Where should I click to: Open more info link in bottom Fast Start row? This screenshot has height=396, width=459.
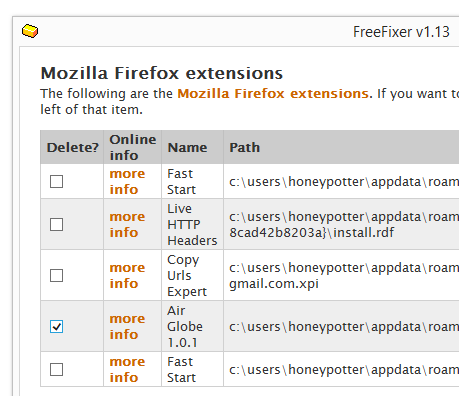[127, 369]
